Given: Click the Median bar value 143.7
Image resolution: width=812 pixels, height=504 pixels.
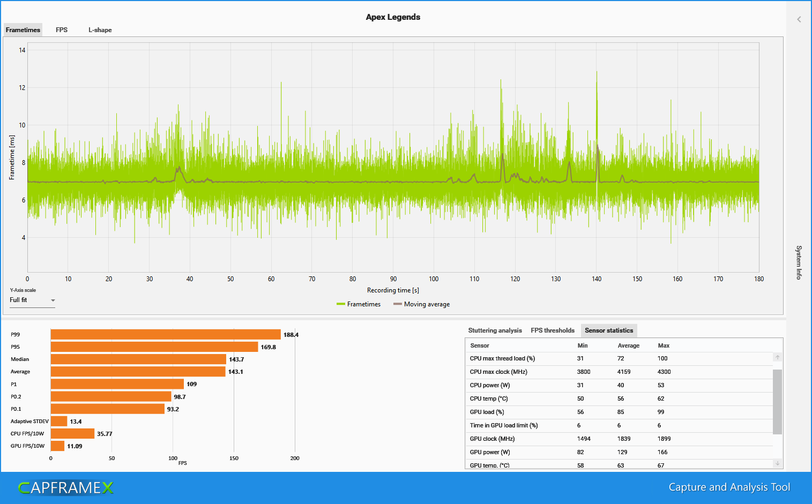Looking at the screenshot, I should (236, 359).
